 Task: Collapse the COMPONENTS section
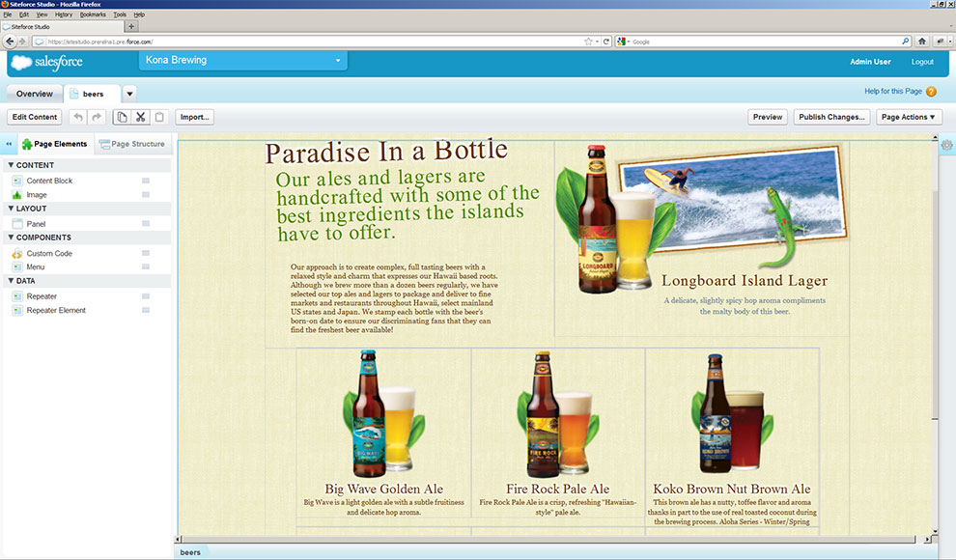pyautogui.click(x=11, y=238)
